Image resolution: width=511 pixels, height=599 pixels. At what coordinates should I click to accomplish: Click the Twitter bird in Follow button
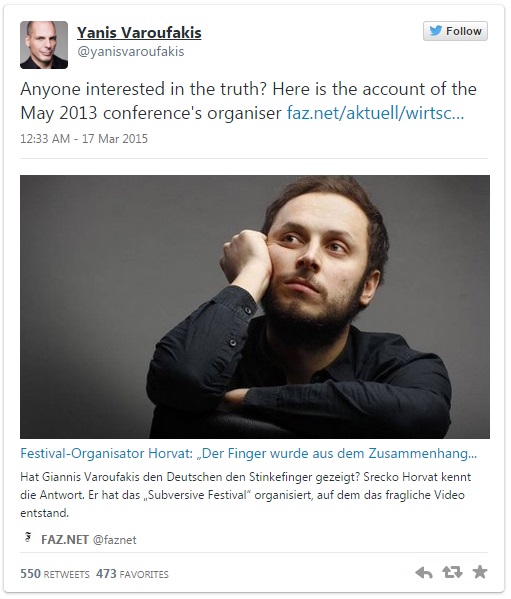(x=435, y=31)
